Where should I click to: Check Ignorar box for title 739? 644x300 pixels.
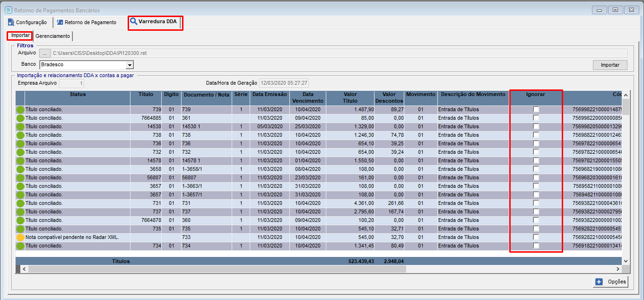pos(536,109)
